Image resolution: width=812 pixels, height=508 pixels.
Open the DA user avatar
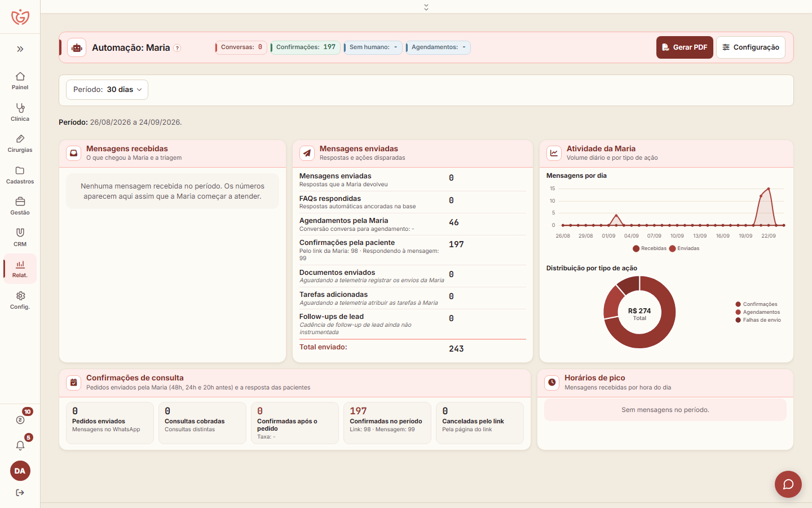[20, 471]
